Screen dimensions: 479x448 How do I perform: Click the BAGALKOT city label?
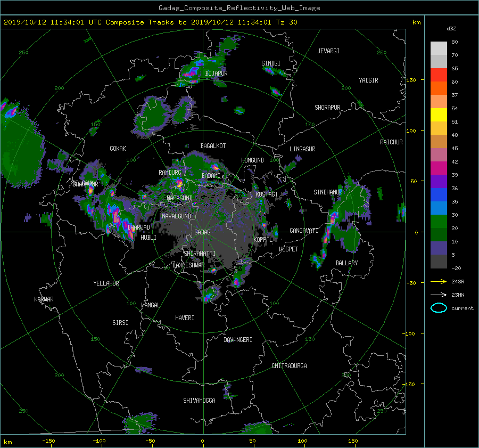[213, 146]
